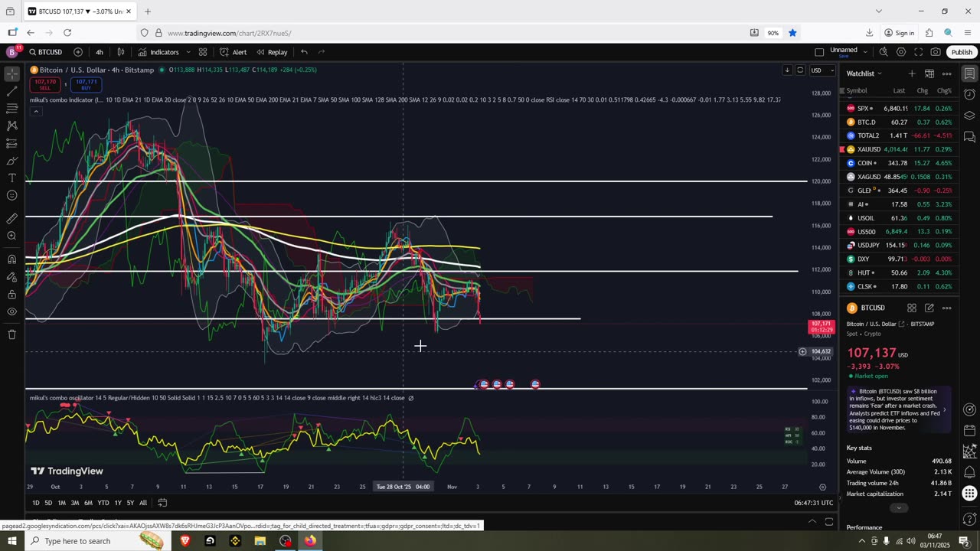Collapse the indicator legend chevron

click(35, 112)
